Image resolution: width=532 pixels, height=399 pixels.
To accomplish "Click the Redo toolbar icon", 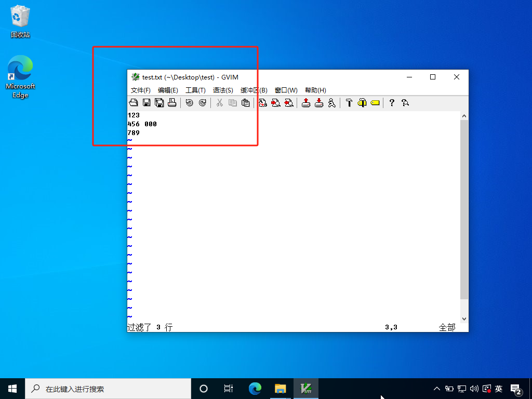I will point(202,103).
